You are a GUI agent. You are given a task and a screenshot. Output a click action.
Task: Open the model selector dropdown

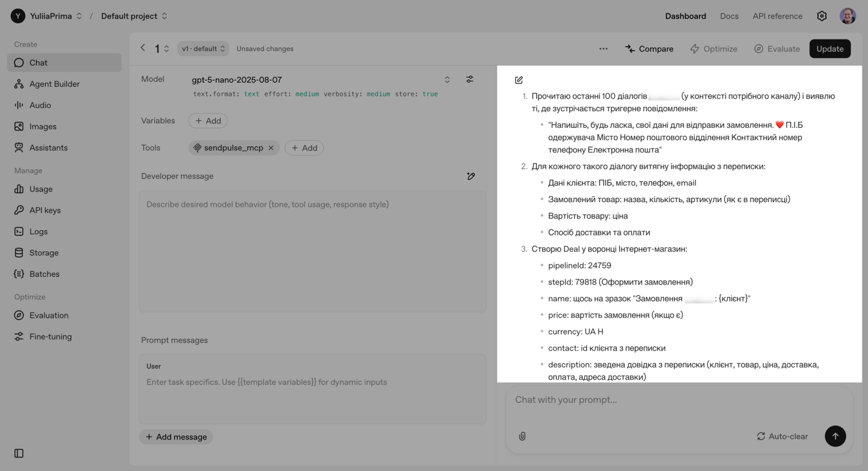click(x=447, y=80)
